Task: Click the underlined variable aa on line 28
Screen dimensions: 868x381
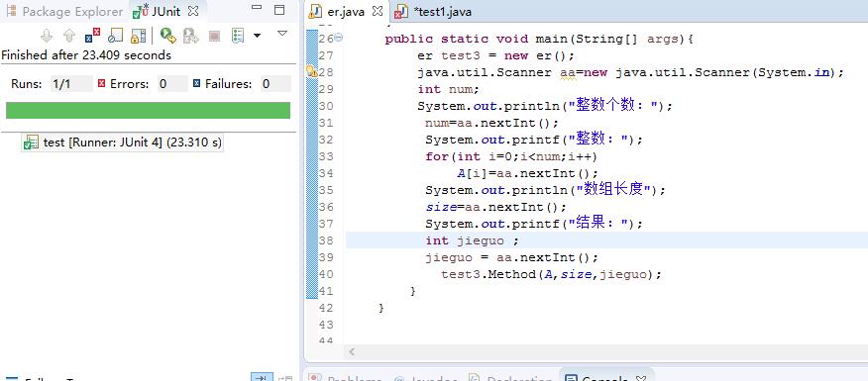Action: pos(568,73)
